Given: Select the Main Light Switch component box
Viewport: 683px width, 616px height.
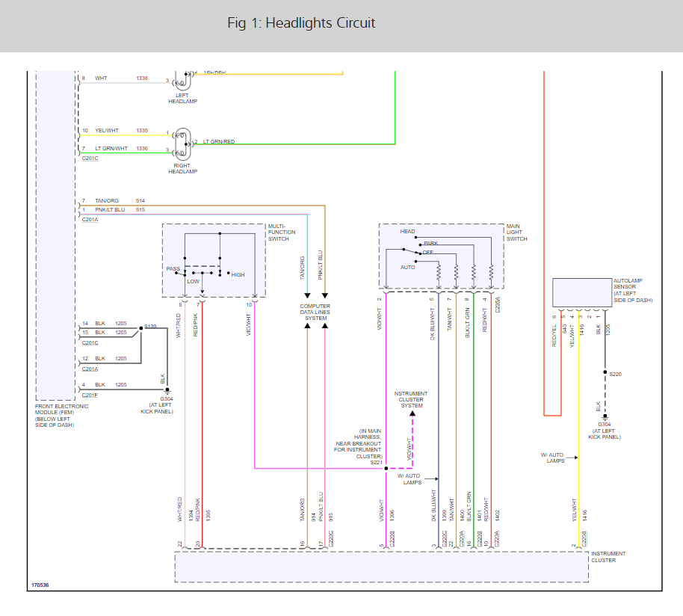Looking at the screenshot, I should pyautogui.click(x=441, y=256).
